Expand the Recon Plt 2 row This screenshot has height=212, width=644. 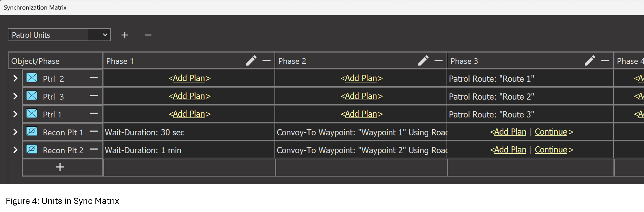pos(15,150)
